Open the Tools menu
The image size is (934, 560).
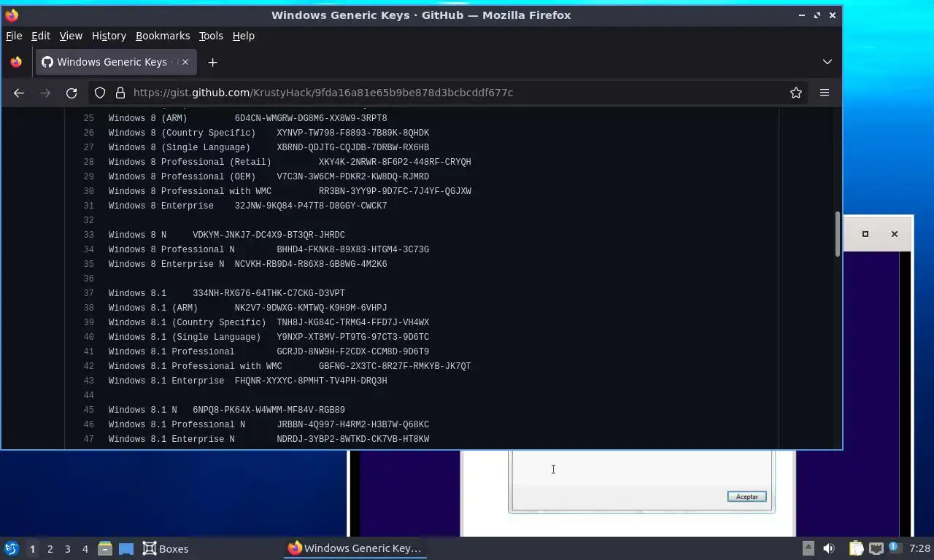pos(211,36)
